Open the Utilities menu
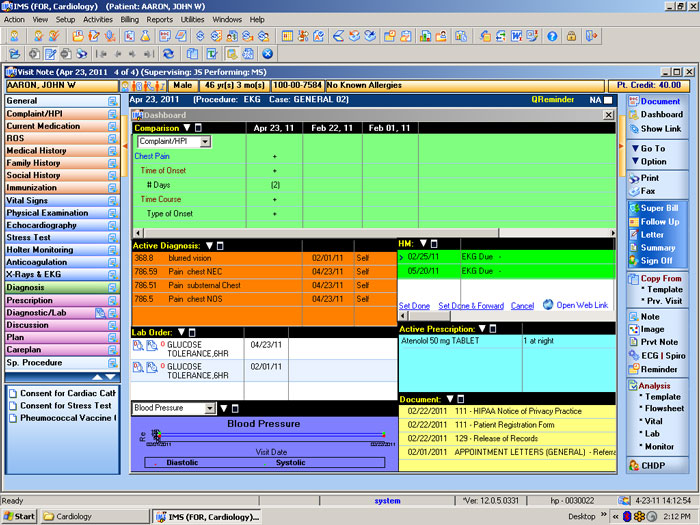 pos(192,20)
